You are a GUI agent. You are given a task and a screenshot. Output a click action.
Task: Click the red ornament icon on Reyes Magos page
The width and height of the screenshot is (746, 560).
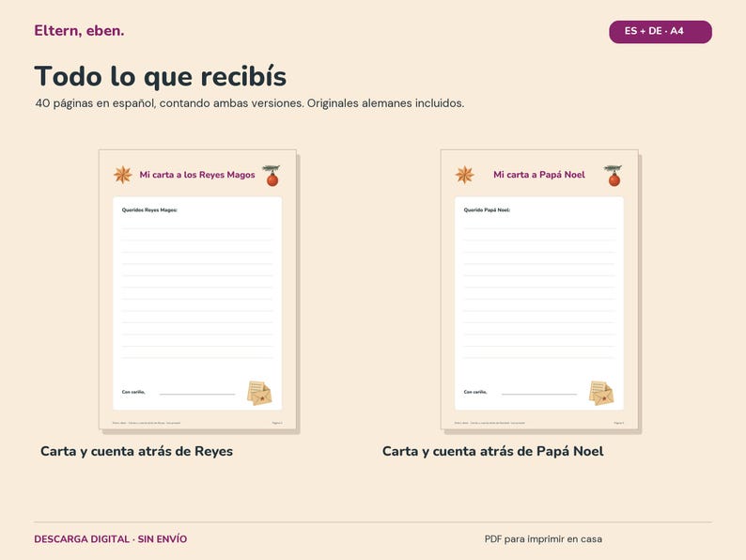pyautogui.click(x=272, y=176)
